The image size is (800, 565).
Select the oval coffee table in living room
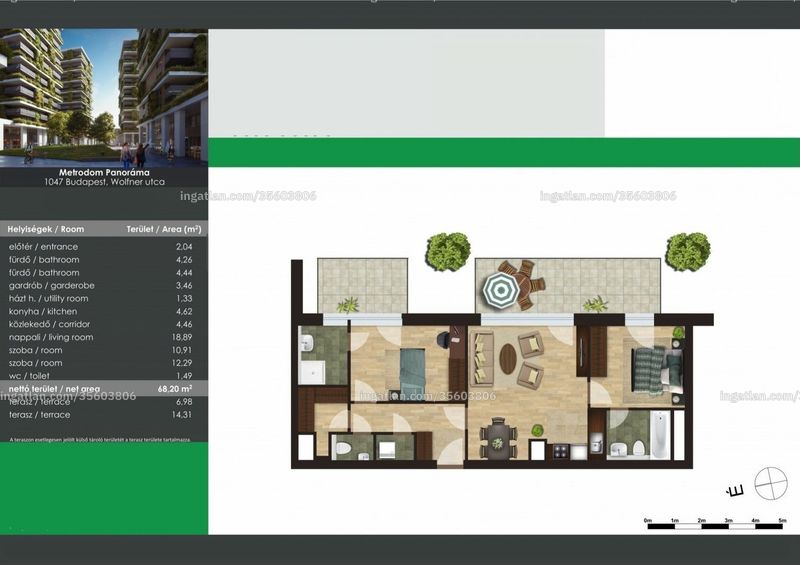pos(507,358)
